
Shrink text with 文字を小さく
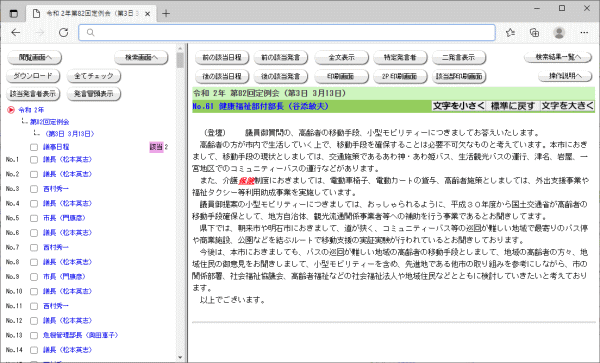(x=458, y=106)
